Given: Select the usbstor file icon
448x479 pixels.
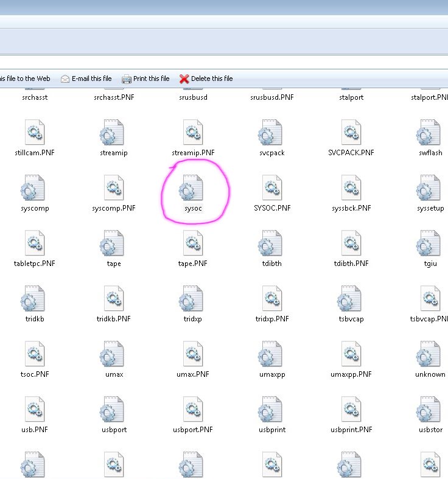Looking at the screenshot, I should pos(429,410).
